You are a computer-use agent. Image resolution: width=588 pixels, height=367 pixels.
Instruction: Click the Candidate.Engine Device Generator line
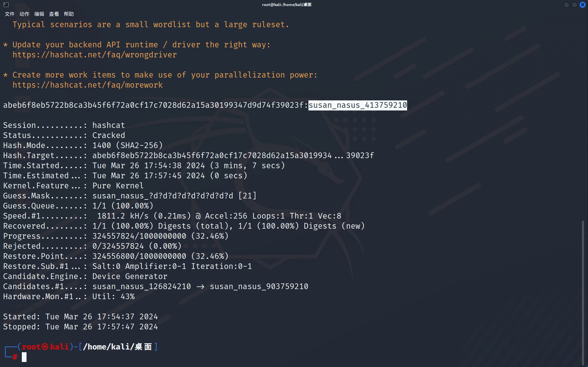point(85,276)
